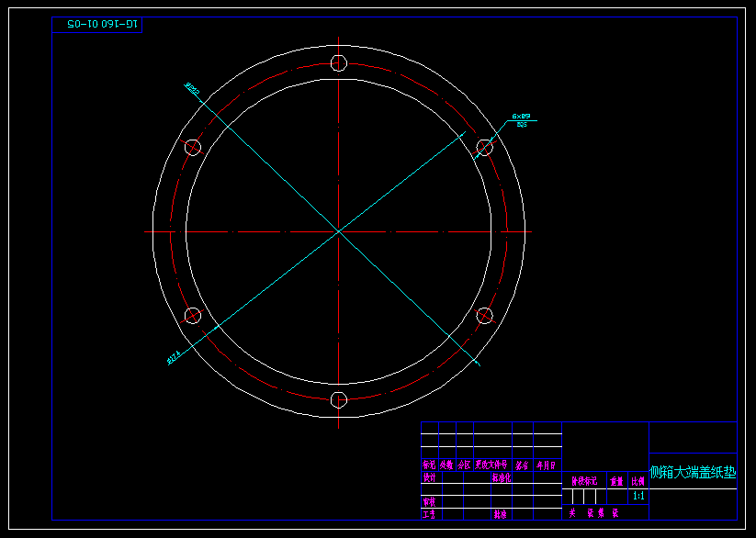
Task: Click the 批准 label
Action: pos(500,514)
